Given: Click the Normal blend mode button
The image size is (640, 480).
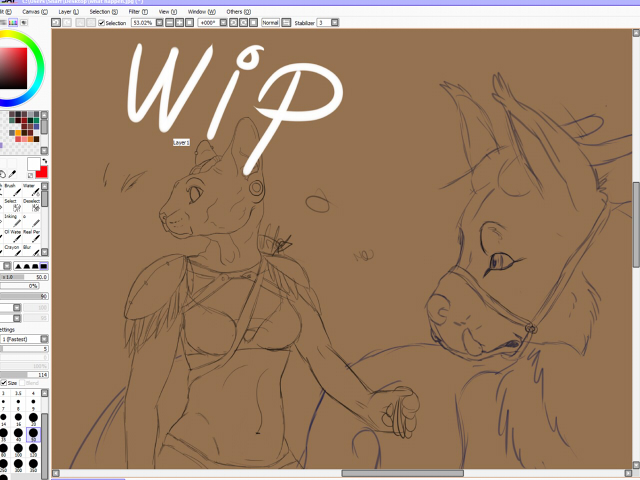Looking at the screenshot, I should tap(270, 23).
